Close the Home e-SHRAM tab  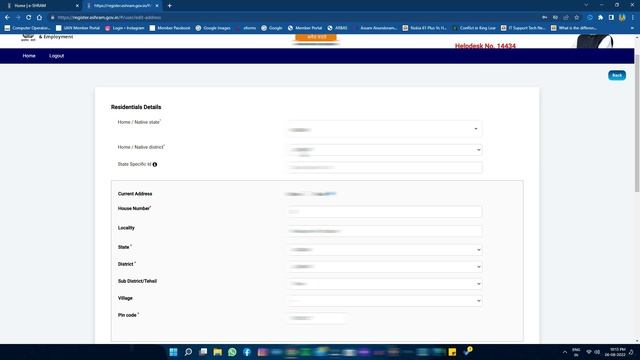[77, 6]
